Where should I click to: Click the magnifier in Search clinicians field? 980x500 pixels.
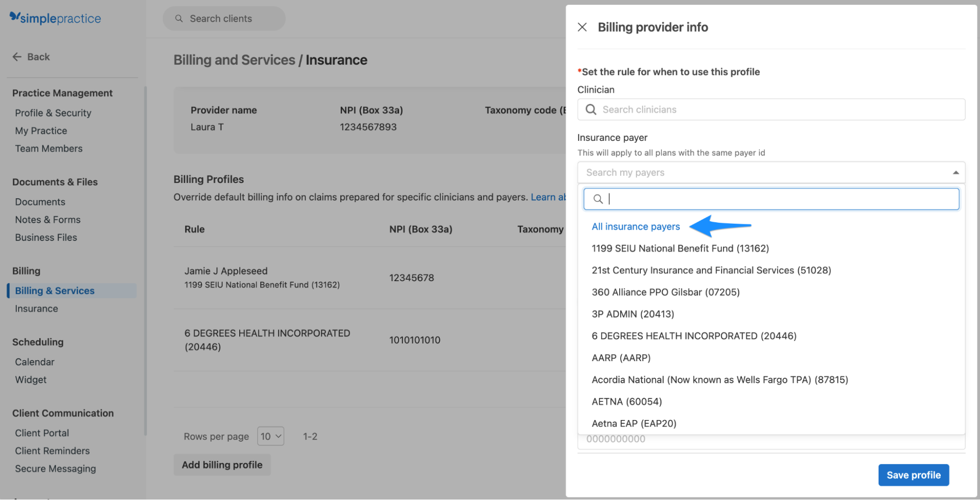pyautogui.click(x=592, y=109)
